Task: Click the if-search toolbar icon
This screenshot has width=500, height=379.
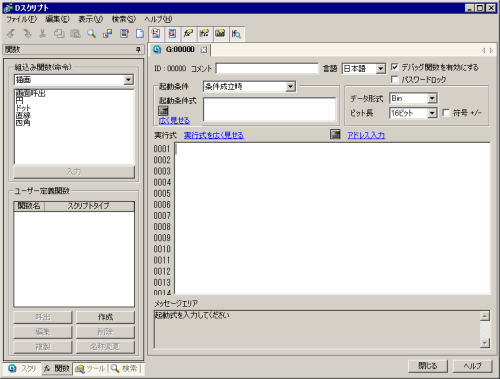Action: tap(236, 33)
